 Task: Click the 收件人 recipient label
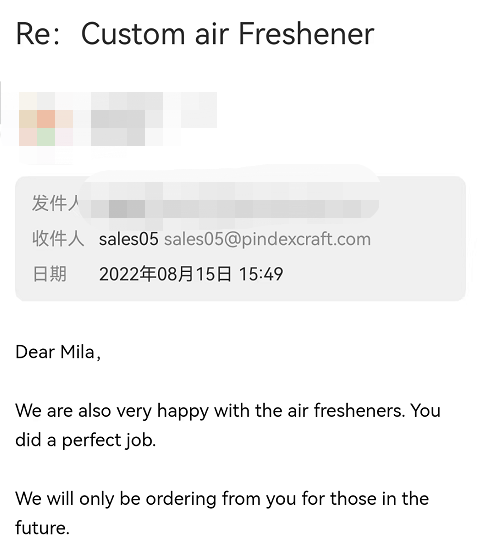[x=58, y=239]
